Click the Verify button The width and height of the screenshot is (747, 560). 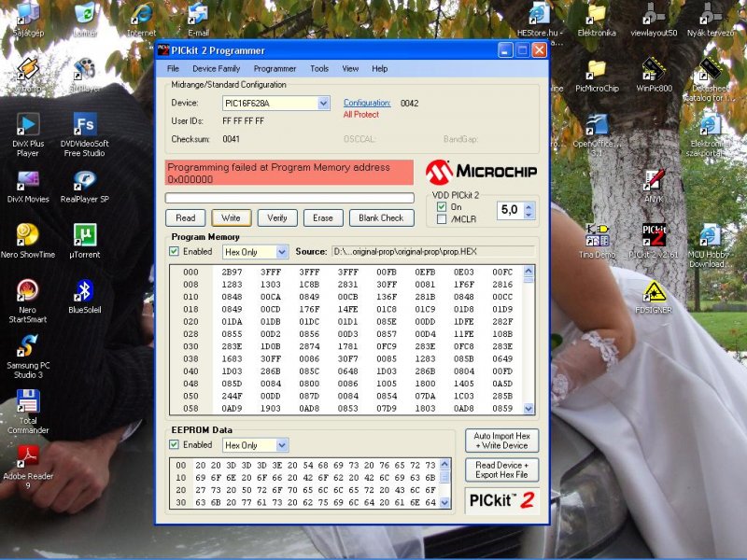(277, 218)
